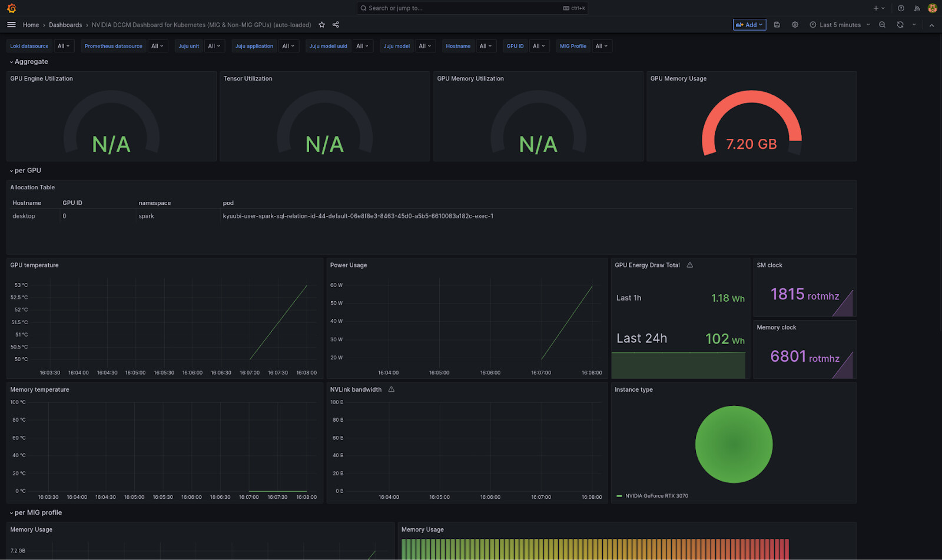Toggle the top search bar with the chevron
Viewport: 942px width, 560px height.
click(931, 25)
